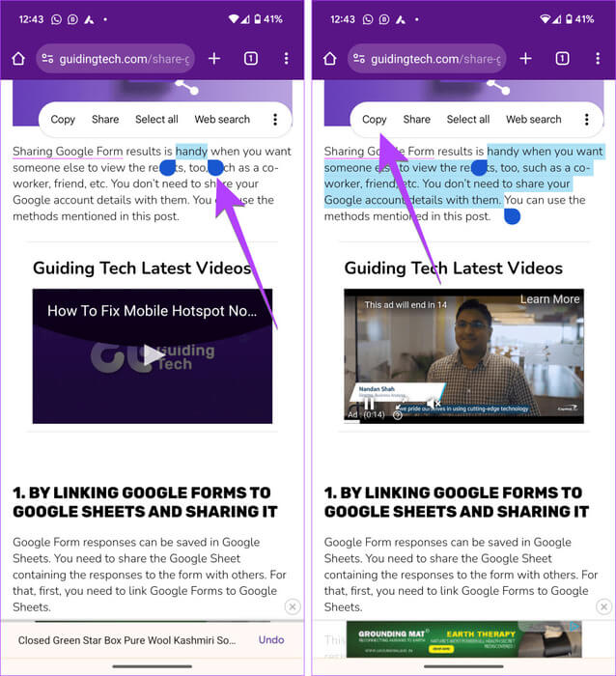Tap Web search in right selection toolbar
Screen dimensions: 616x676
coord(534,120)
